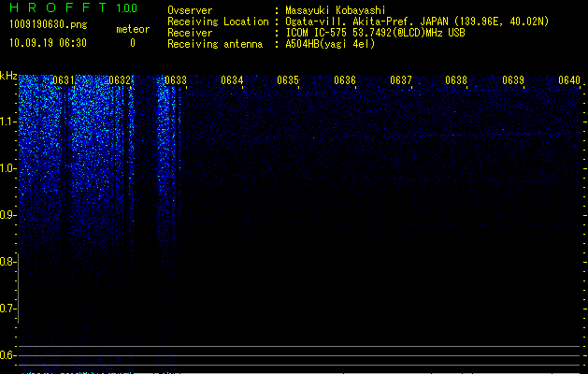Click the 'Ovserver' field label
The height and width of the screenshot is (374, 588).
click(190, 10)
